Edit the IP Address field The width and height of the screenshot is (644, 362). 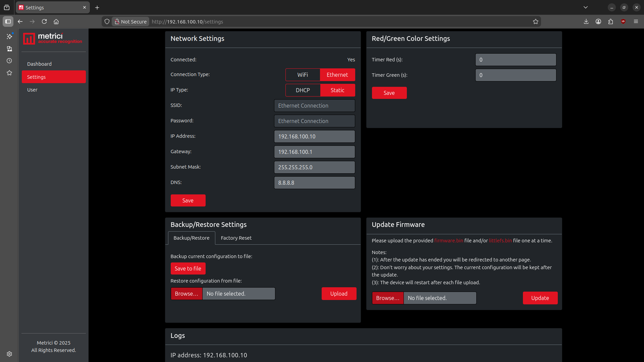coord(314,136)
